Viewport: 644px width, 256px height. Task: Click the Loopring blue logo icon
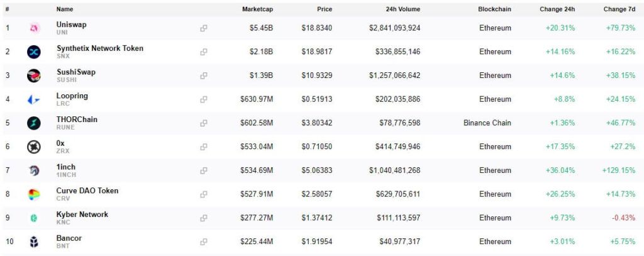pyautogui.click(x=34, y=99)
